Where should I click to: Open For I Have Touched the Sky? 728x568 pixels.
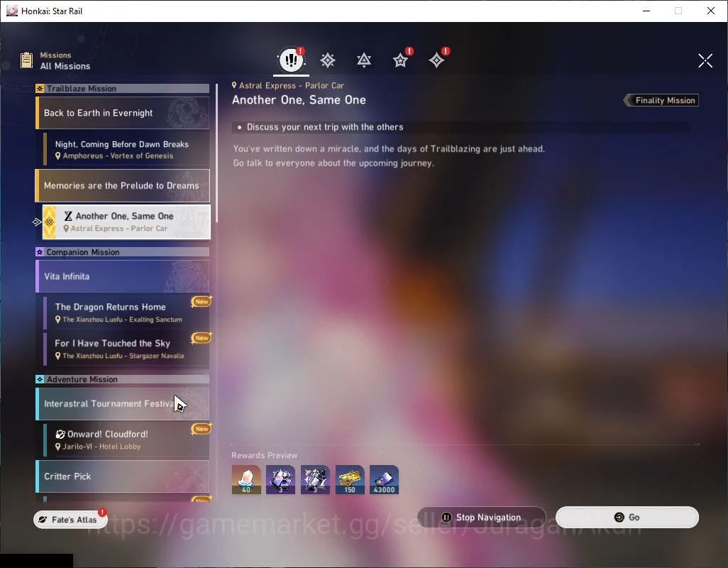(126, 349)
